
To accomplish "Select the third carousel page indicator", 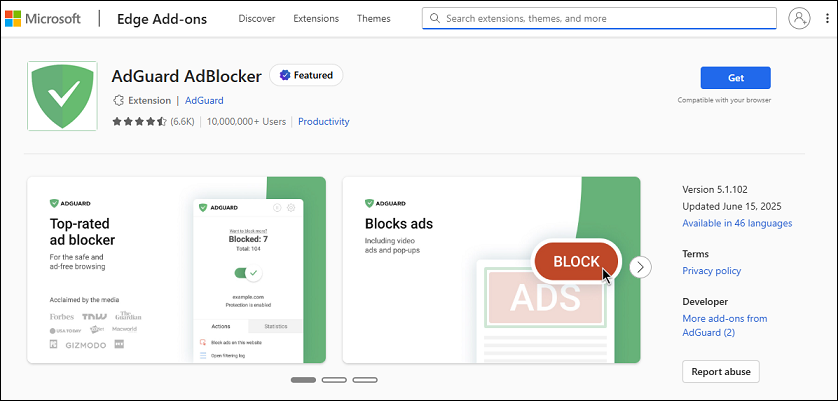I will 365,380.
